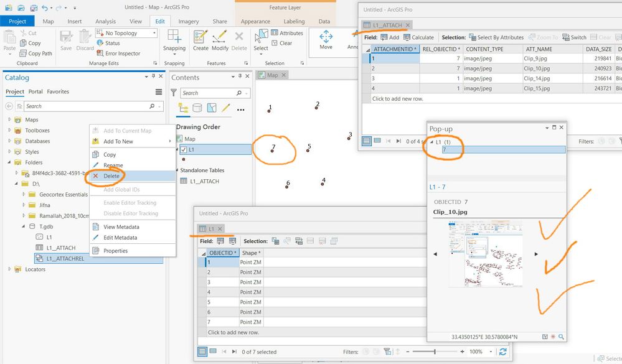Open the Error Inspector

[x=118, y=53]
